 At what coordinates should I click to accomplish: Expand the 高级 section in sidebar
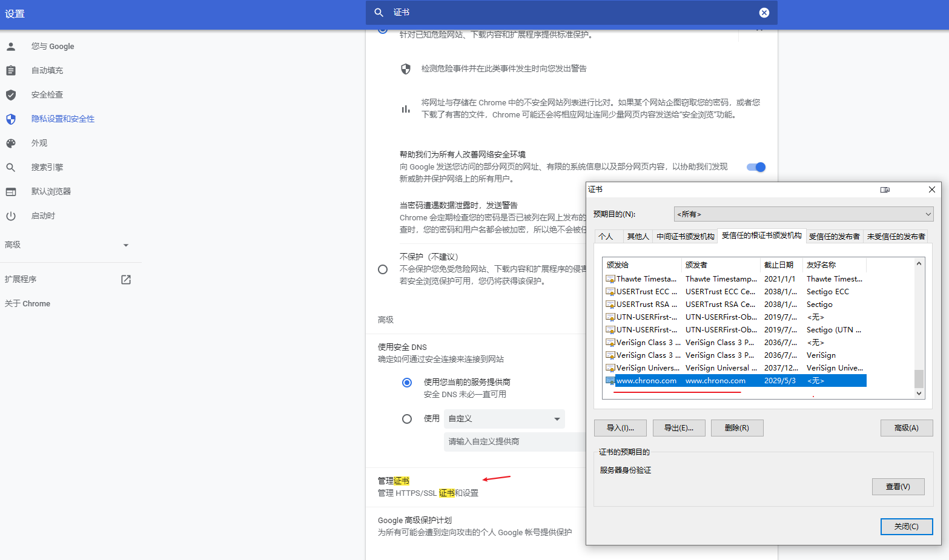tap(126, 245)
